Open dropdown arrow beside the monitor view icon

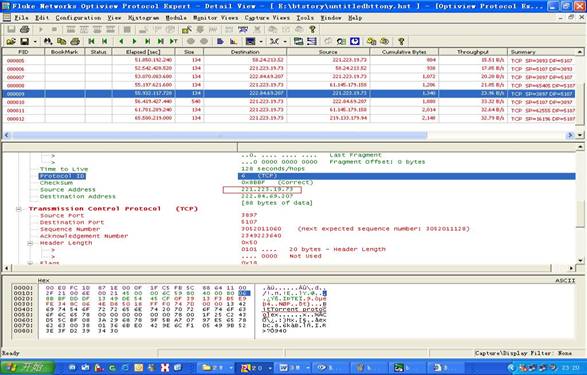tap(261, 42)
